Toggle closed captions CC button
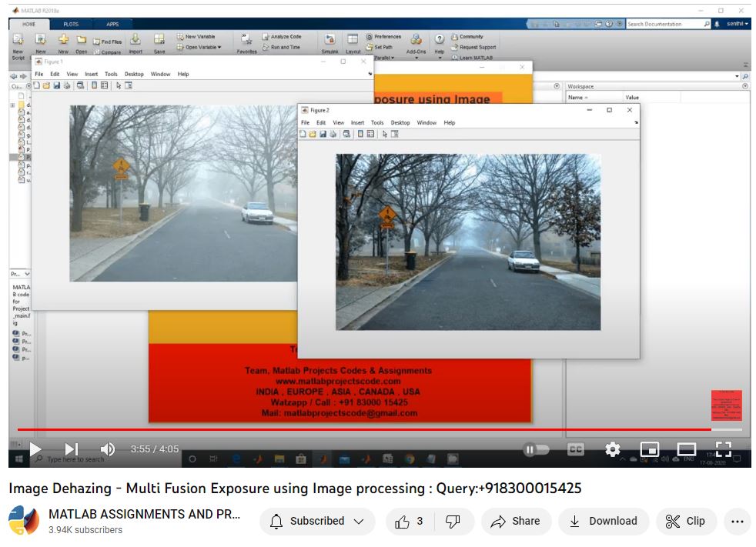The width and height of the screenshot is (756, 547). (x=576, y=449)
